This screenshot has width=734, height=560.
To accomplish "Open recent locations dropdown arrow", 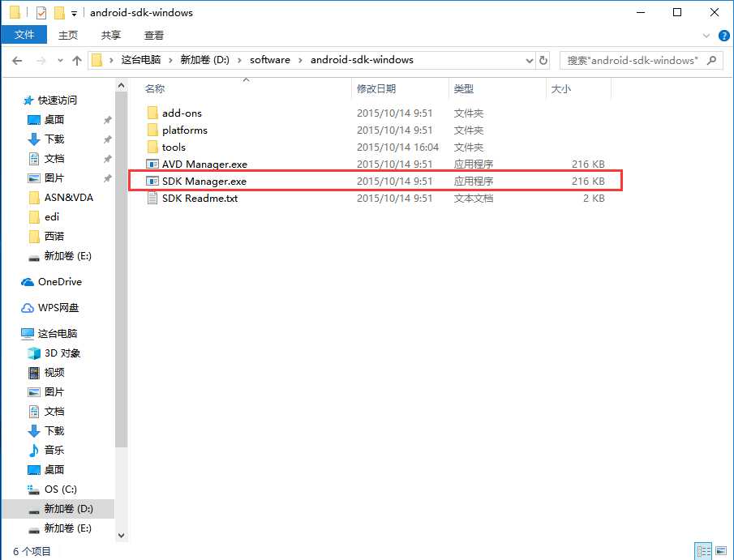I will (x=60, y=60).
